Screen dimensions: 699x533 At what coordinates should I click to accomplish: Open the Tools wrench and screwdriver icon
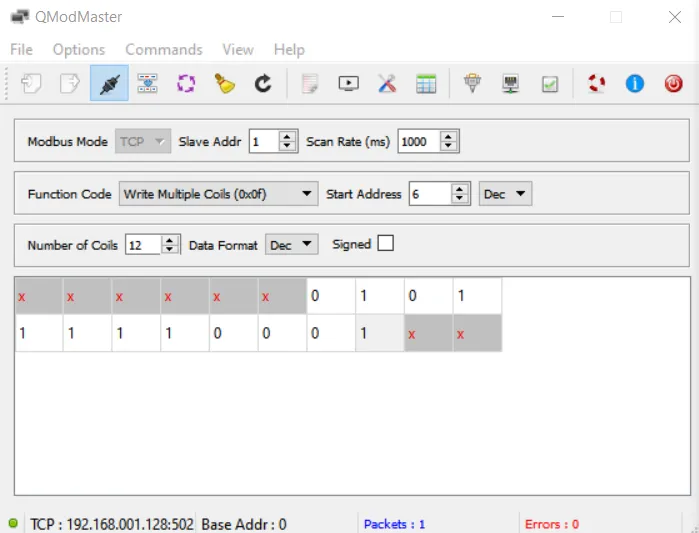point(387,84)
